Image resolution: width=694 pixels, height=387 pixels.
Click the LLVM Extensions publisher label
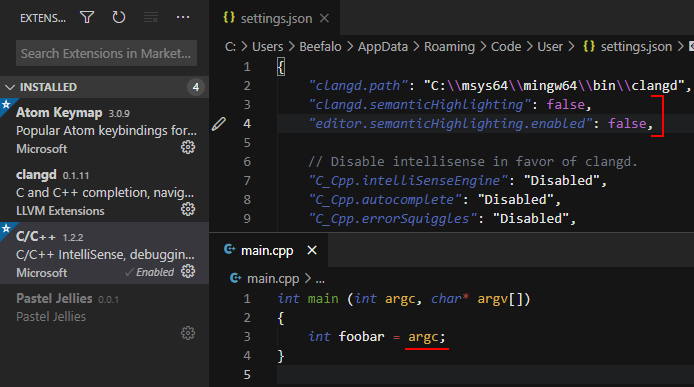60,211
